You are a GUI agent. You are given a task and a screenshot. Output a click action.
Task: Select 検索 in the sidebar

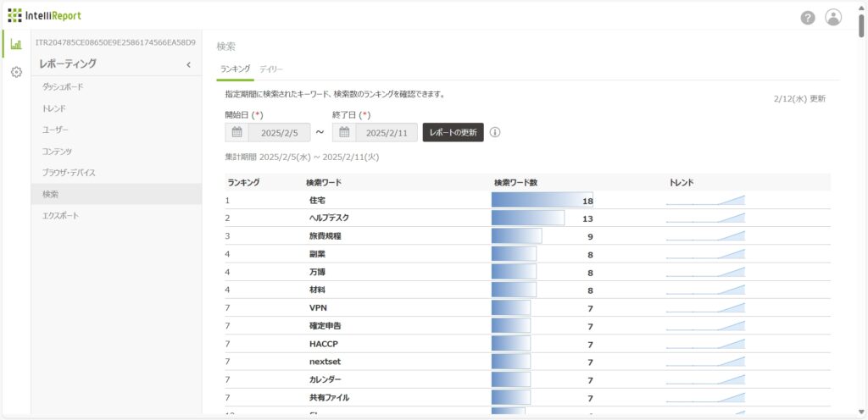click(x=116, y=194)
